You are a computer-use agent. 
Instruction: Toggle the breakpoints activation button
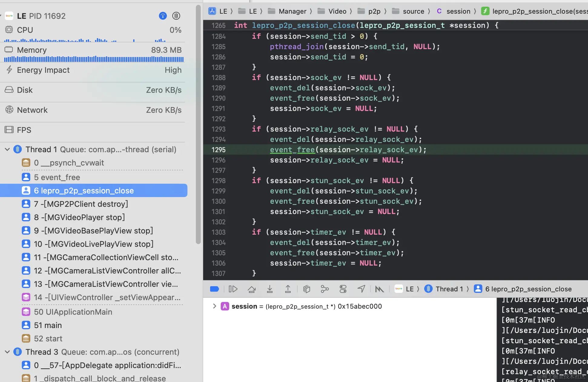(214, 289)
